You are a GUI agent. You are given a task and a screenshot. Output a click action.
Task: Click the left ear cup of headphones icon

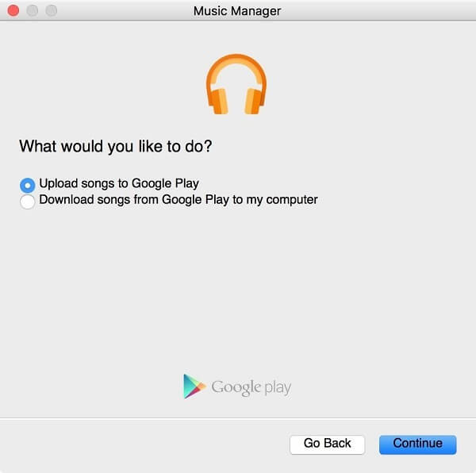(x=217, y=101)
